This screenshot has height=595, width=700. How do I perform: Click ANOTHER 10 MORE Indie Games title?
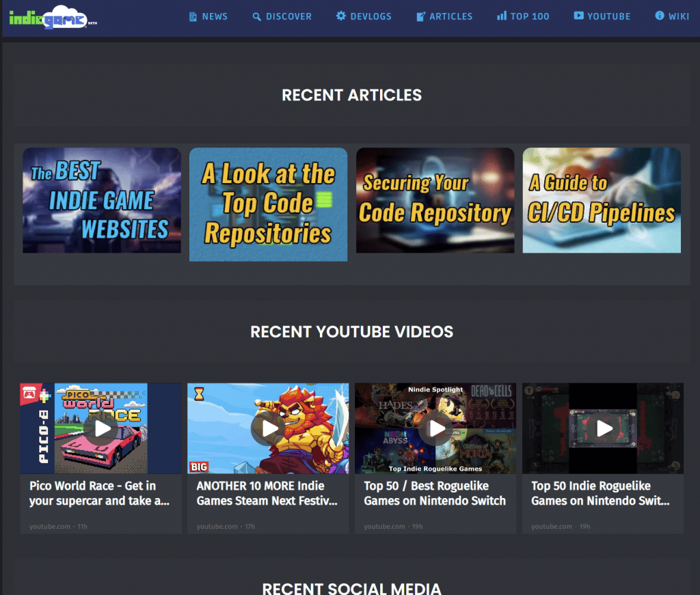267,493
